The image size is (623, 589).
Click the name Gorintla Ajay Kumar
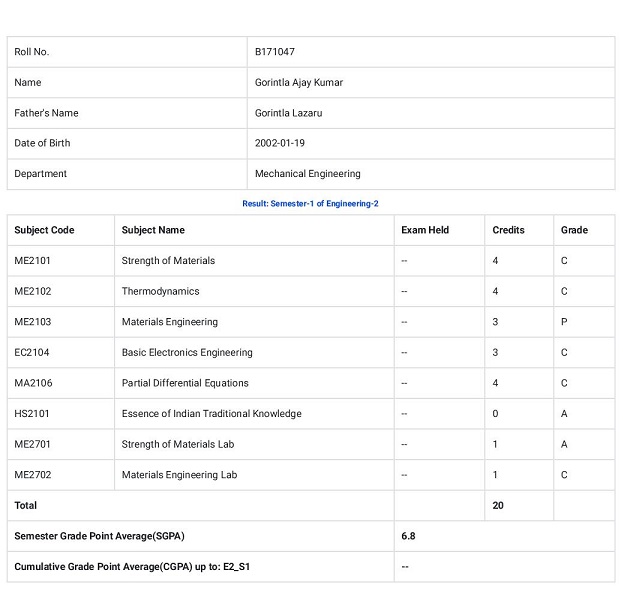(299, 82)
